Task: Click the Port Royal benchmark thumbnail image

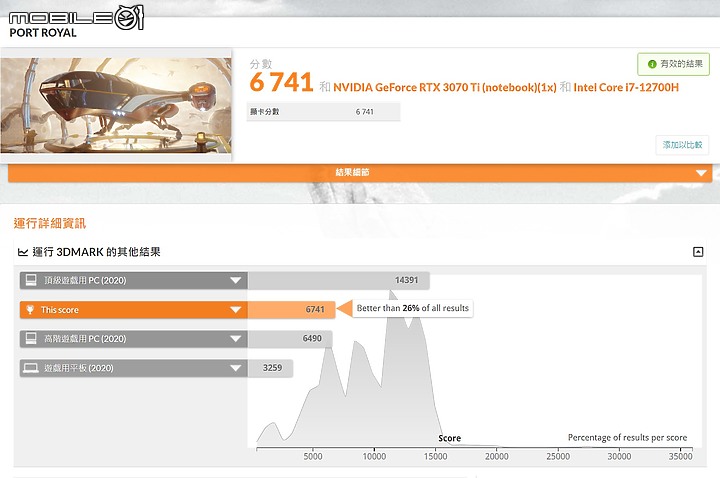Action: [x=116, y=105]
